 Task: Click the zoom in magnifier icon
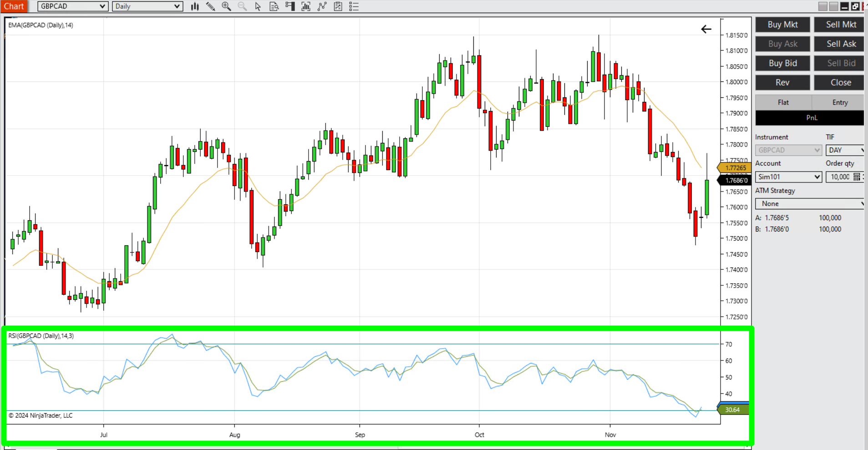click(x=226, y=6)
